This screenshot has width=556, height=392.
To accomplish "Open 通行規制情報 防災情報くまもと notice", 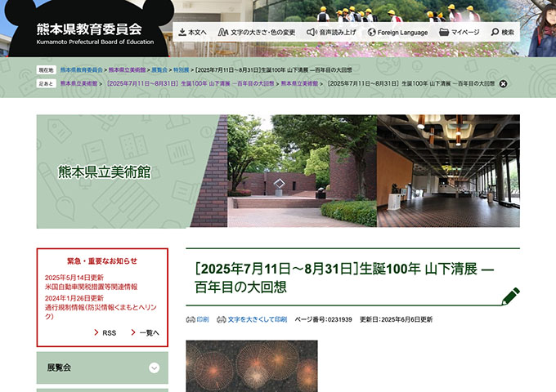I will [x=101, y=312].
